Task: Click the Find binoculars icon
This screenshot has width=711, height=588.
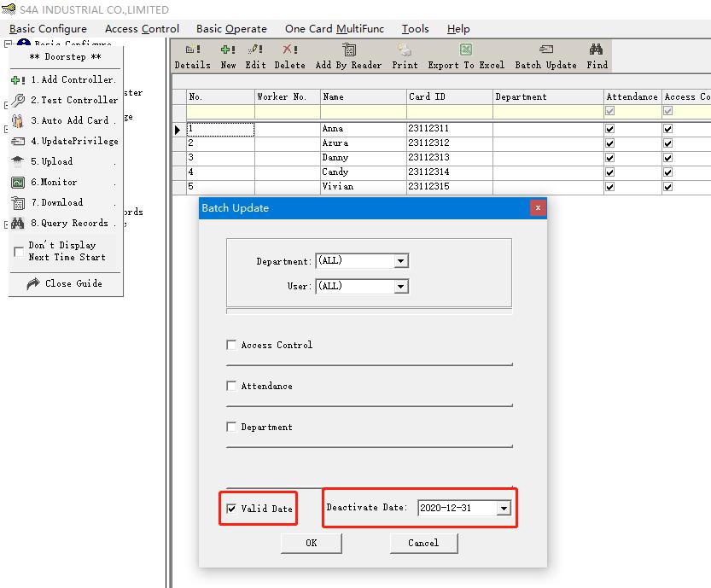Action: (x=597, y=50)
